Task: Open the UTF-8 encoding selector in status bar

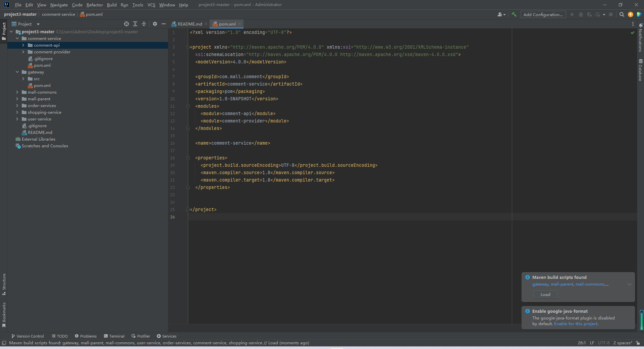Action: (x=604, y=343)
